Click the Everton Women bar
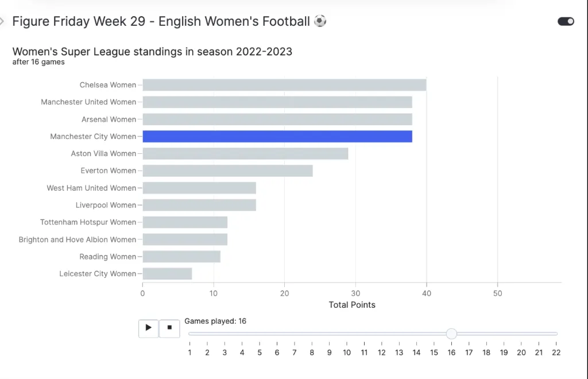588x379 pixels. (227, 171)
